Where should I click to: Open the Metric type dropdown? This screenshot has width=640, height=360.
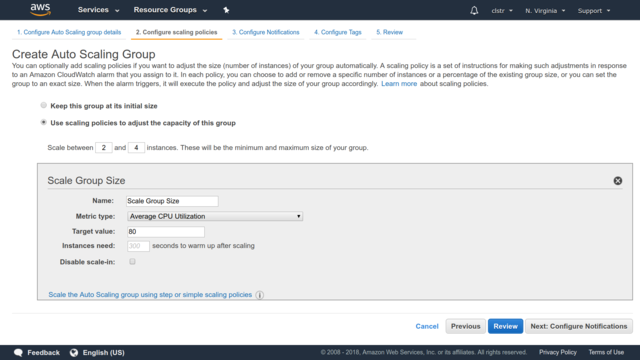pyautogui.click(x=215, y=216)
